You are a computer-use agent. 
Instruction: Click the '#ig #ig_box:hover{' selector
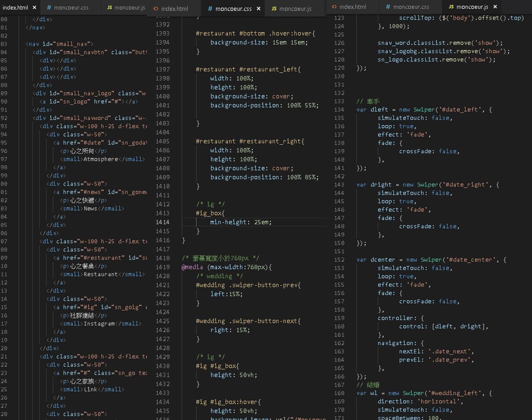pos(228,402)
